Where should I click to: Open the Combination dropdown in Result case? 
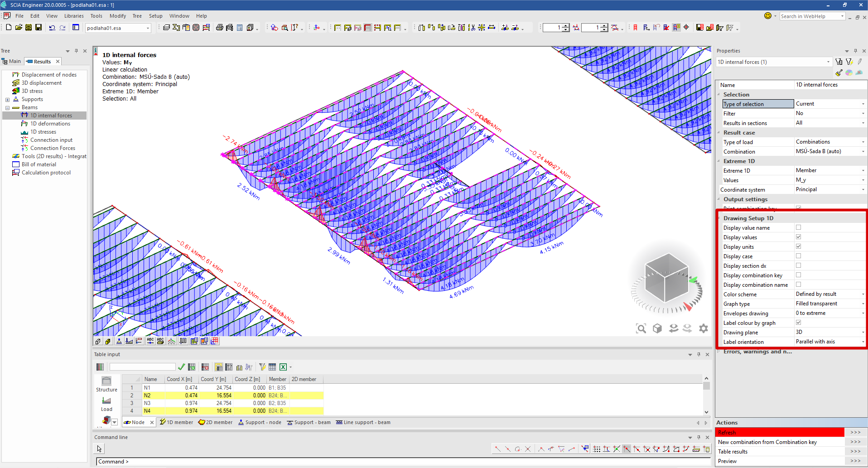(863, 152)
